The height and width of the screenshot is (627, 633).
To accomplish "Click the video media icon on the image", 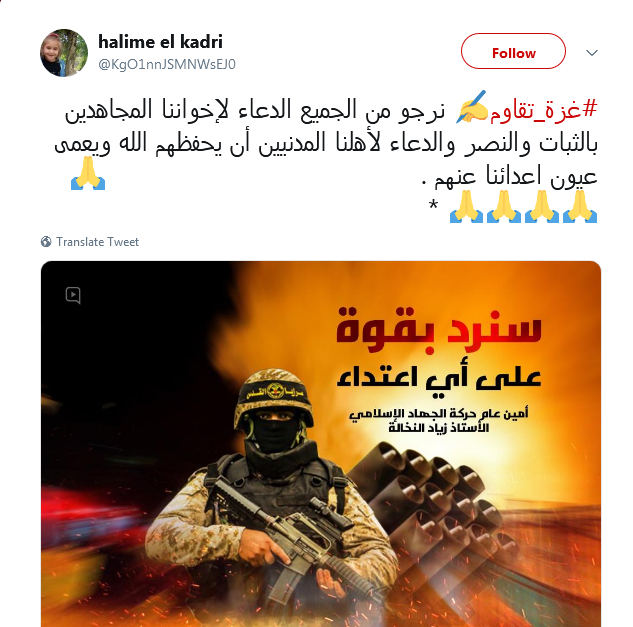I will click(73, 295).
